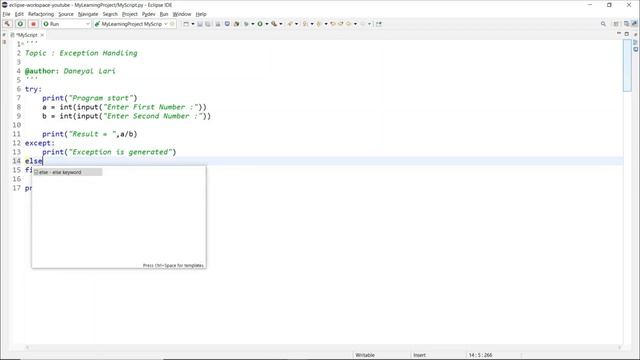Open the Project menu
The width and height of the screenshot is (640, 360).
(x=130, y=14)
